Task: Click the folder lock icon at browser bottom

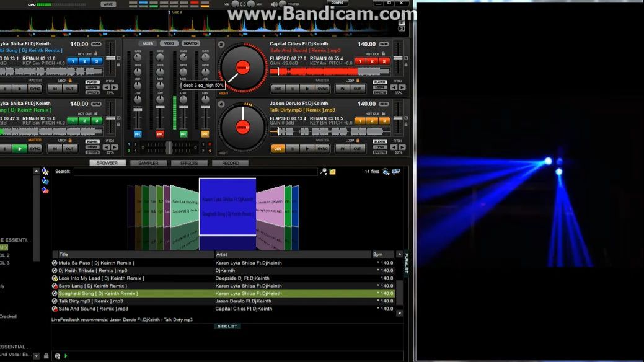Action: point(46,356)
